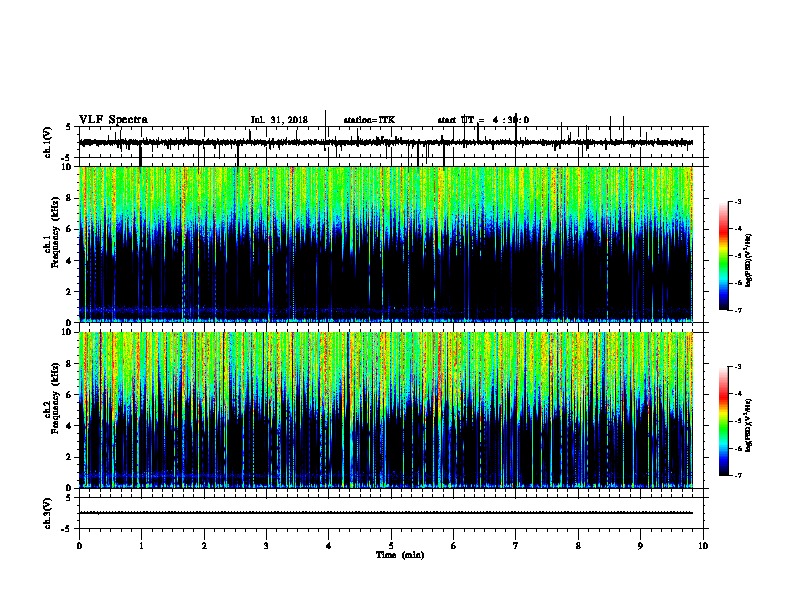Click the "2" kHz tick on ch.2 frequency axis
Screen dimensions: 792x612
point(70,457)
